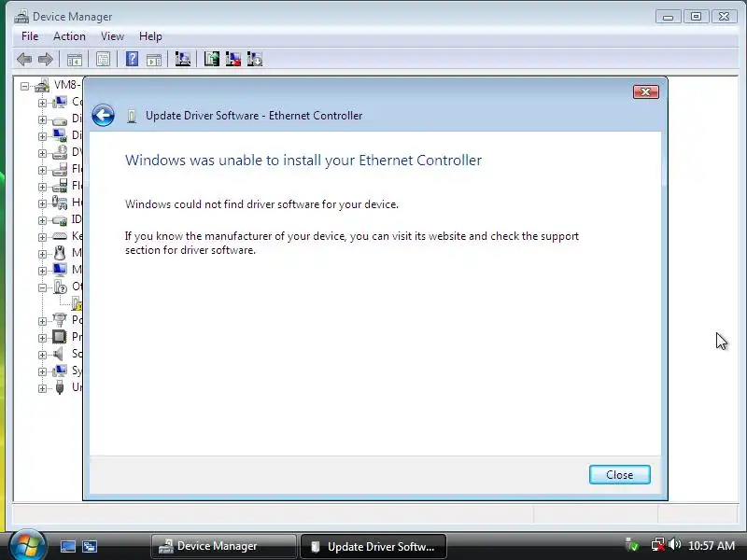
Task: Click 'Update Driver Software - Ethernet Controller' title
Action: 254,116
